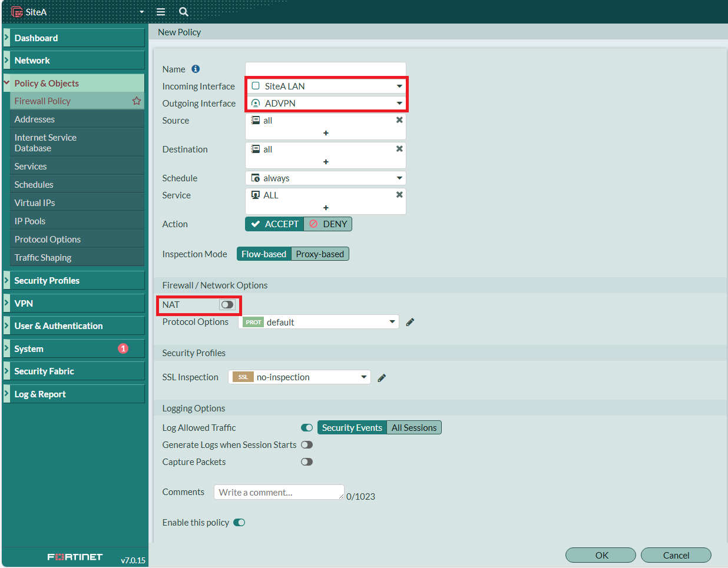Select the DENY action
The image size is (728, 568).
click(328, 224)
